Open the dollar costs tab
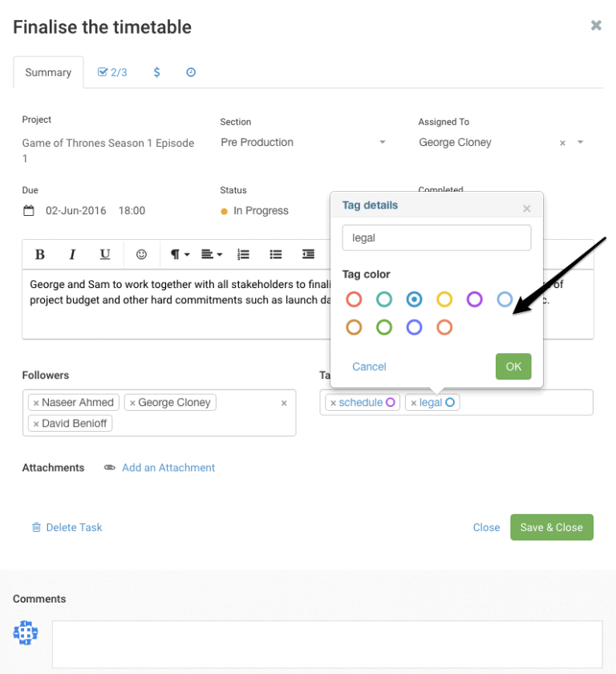 click(x=156, y=72)
